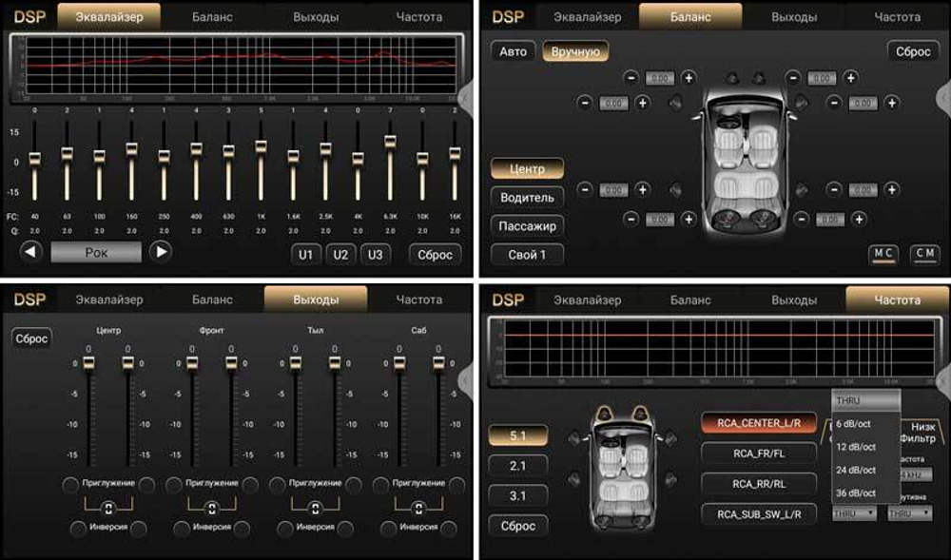
Task: Toggle right Инверсия for Саб channel
Action: click(447, 528)
